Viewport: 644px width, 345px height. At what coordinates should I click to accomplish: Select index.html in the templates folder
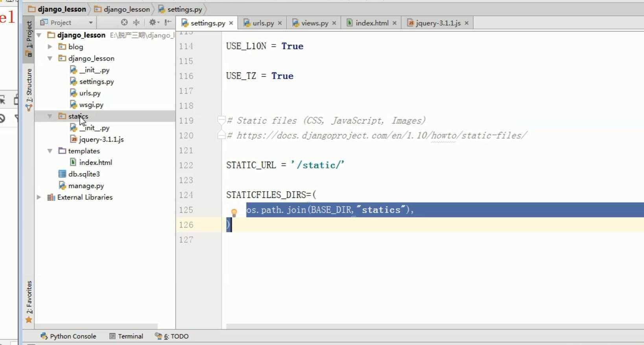(x=95, y=162)
